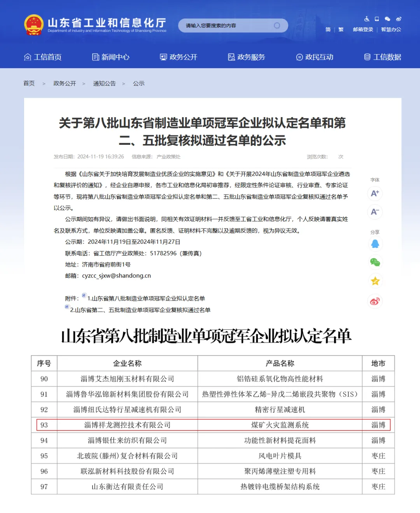The height and width of the screenshot is (513, 420).
Task: Click the icon beside 政务服务
Action: 231,57
